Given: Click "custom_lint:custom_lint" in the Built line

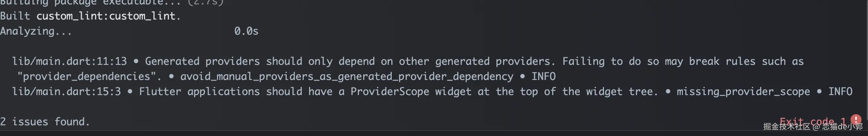Looking at the screenshot, I should click(x=106, y=16).
